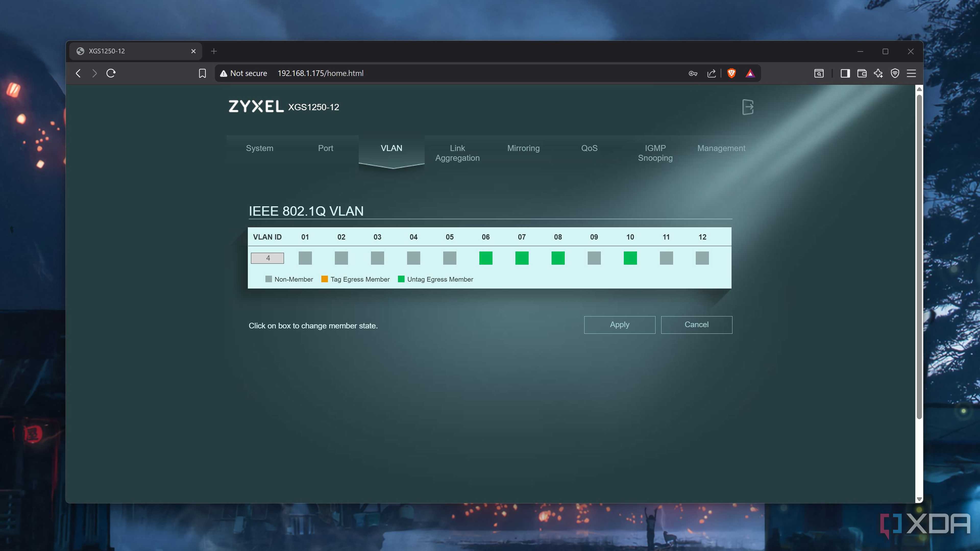Click the ZYXEL logo
The image size is (980, 551).
[256, 106]
